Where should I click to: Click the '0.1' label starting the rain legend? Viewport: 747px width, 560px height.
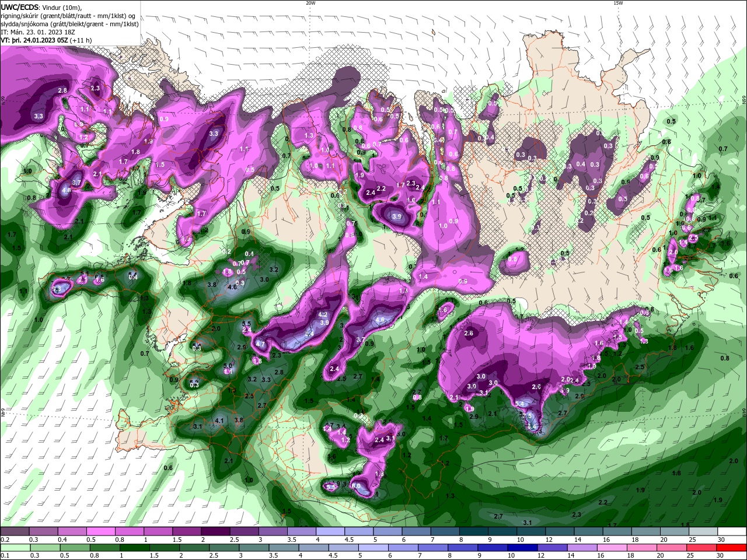[5, 555]
